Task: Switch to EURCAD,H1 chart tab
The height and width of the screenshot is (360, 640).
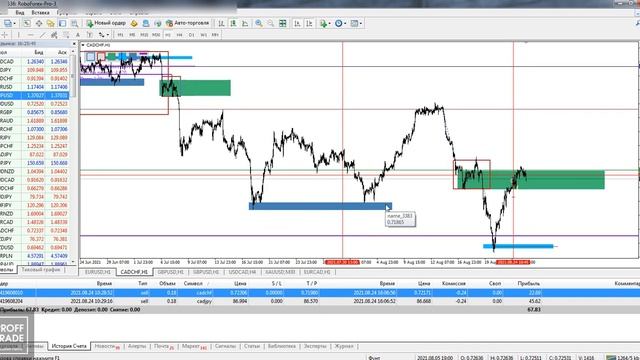Action: 317,272
